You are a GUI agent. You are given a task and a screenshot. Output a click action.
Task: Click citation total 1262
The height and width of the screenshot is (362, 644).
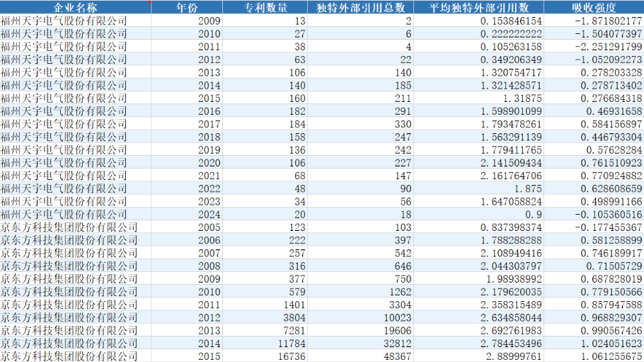click(x=361, y=291)
